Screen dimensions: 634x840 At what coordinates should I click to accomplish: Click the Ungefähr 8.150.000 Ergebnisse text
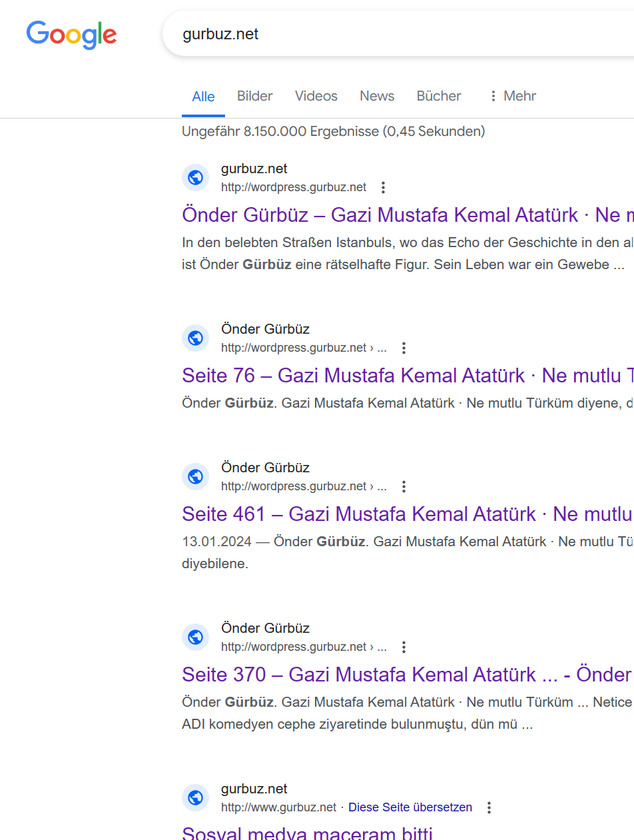coord(333,131)
